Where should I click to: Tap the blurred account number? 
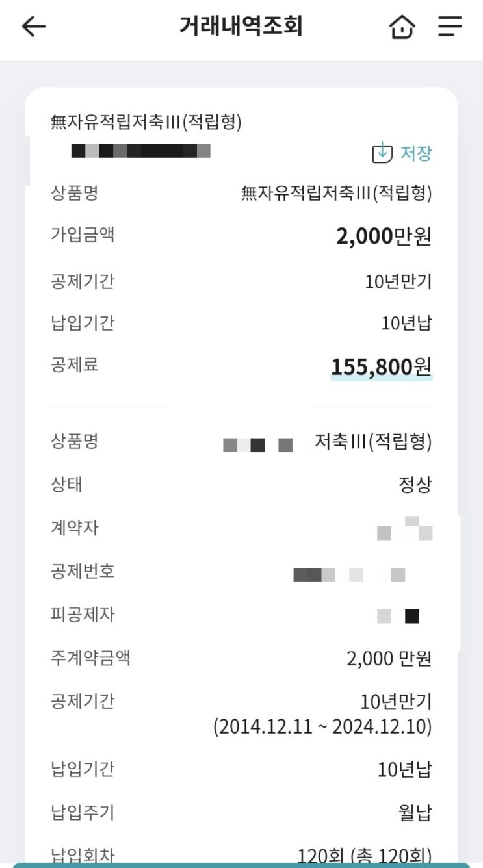click(x=141, y=151)
